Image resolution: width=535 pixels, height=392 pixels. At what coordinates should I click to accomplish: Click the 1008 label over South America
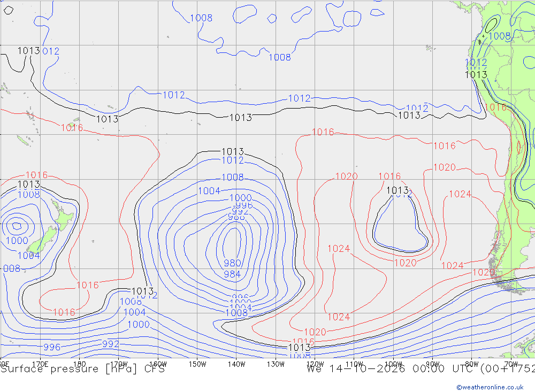pyautogui.click(x=500, y=36)
